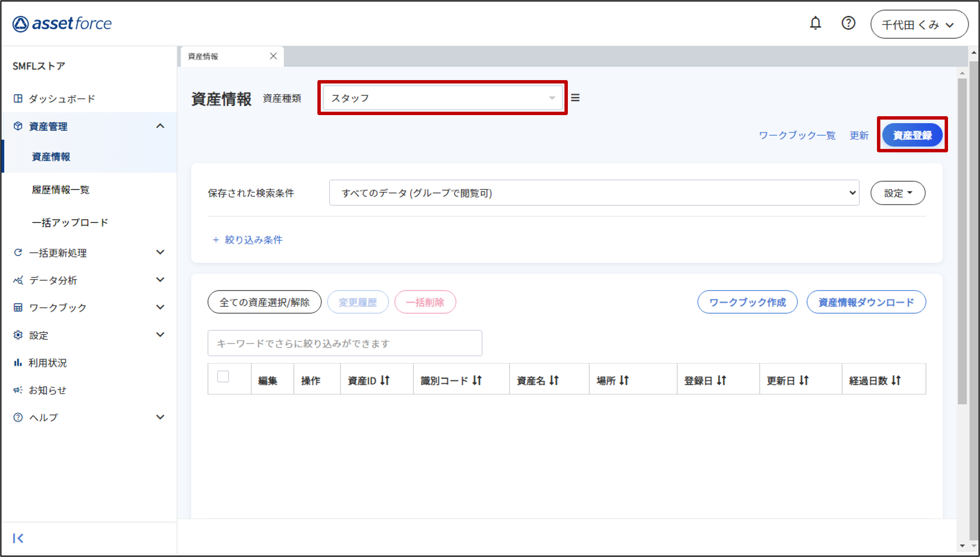Open 履歴情報一覧 in the sidebar
Image resolution: width=980 pixels, height=557 pixels.
click(61, 190)
